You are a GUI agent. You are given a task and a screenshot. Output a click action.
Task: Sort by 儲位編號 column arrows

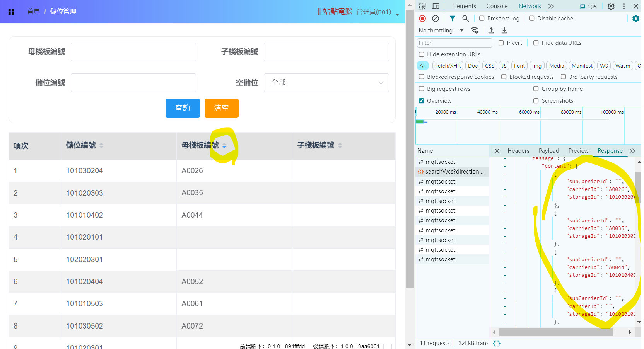pyautogui.click(x=101, y=146)
